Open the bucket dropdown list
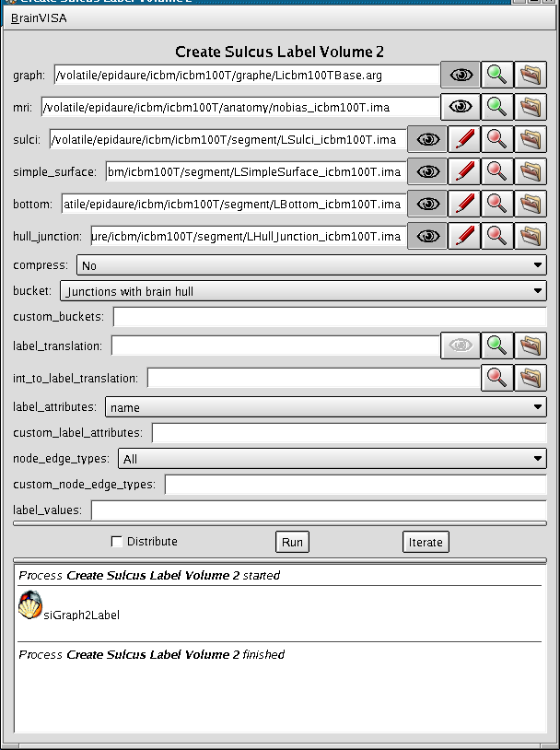Image resolution: width=560 pixels, height=750 pixels. (302, 292)
